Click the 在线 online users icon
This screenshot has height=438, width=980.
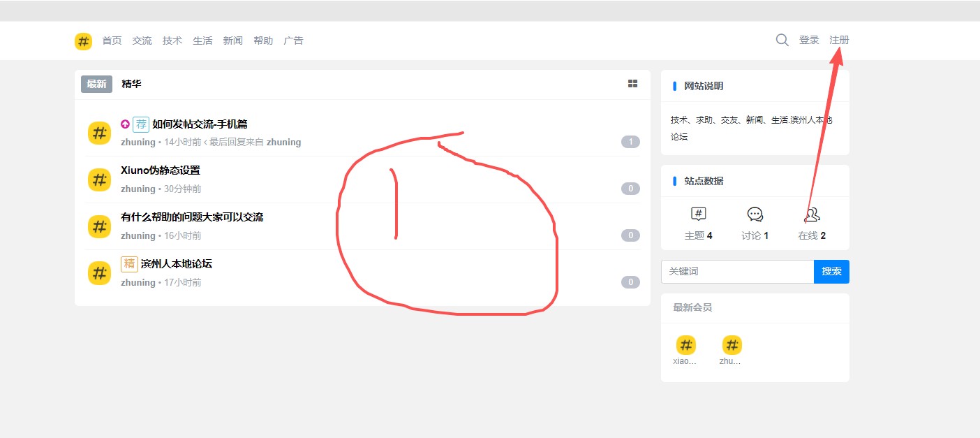pyautogui.click(x=812, y=214)
